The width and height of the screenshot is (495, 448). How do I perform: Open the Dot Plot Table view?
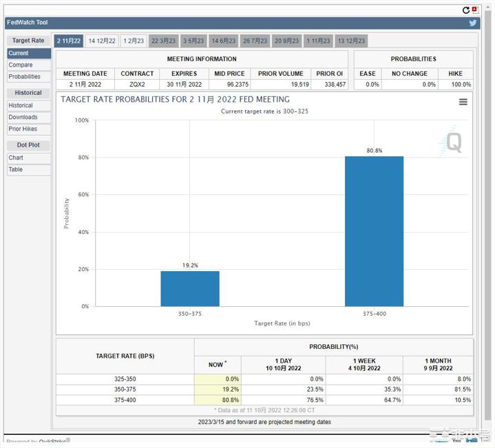pos(16,169)
